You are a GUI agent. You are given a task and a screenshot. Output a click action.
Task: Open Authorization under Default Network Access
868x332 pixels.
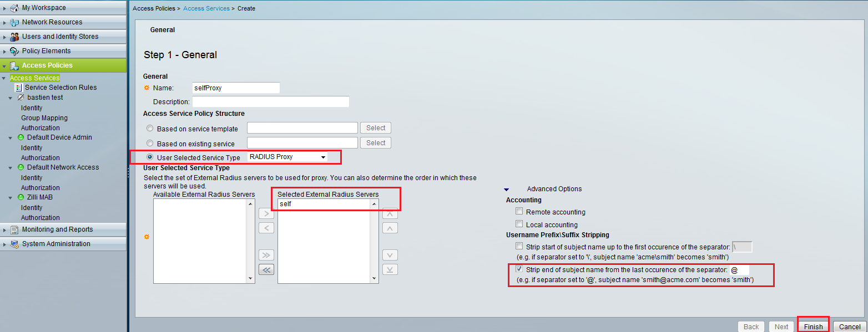(x=41, y=188)
